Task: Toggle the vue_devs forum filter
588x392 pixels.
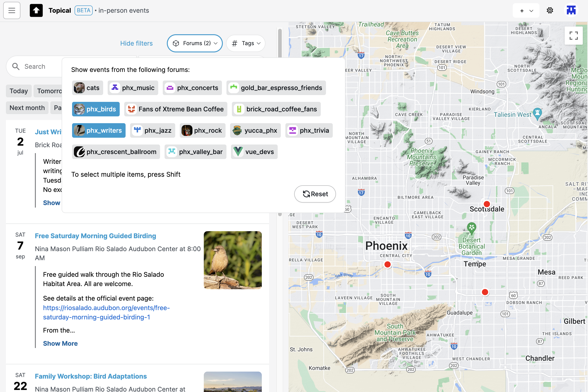Action: [x=254, y=152]
